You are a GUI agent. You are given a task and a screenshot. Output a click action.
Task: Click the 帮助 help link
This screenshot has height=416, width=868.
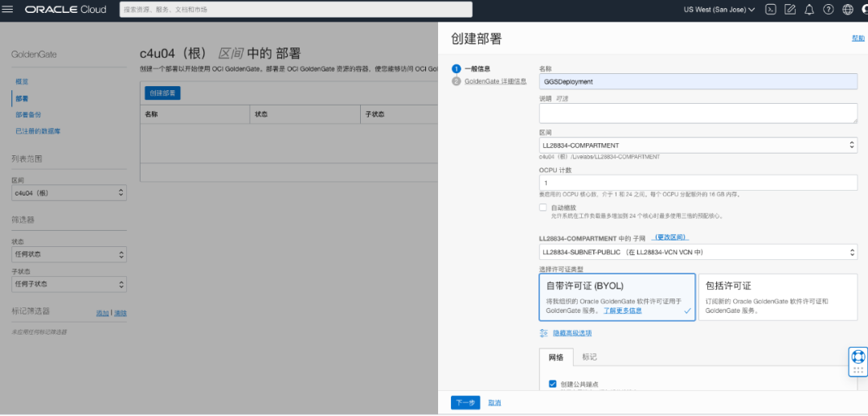858,39
